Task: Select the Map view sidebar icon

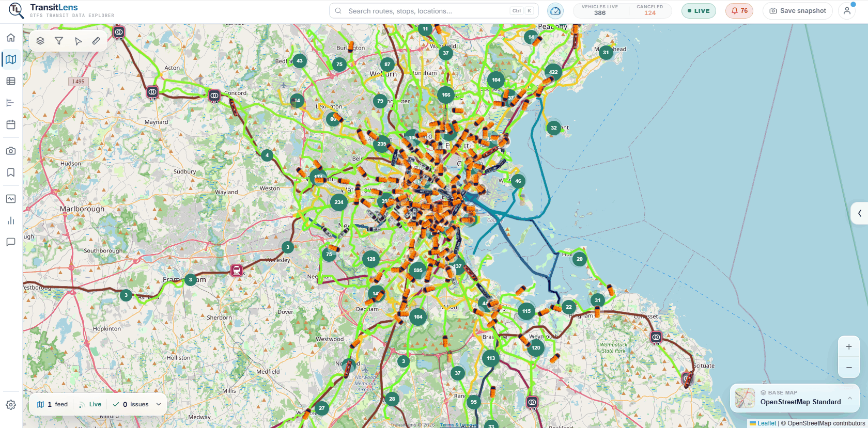Action: [x=11, y=59]
